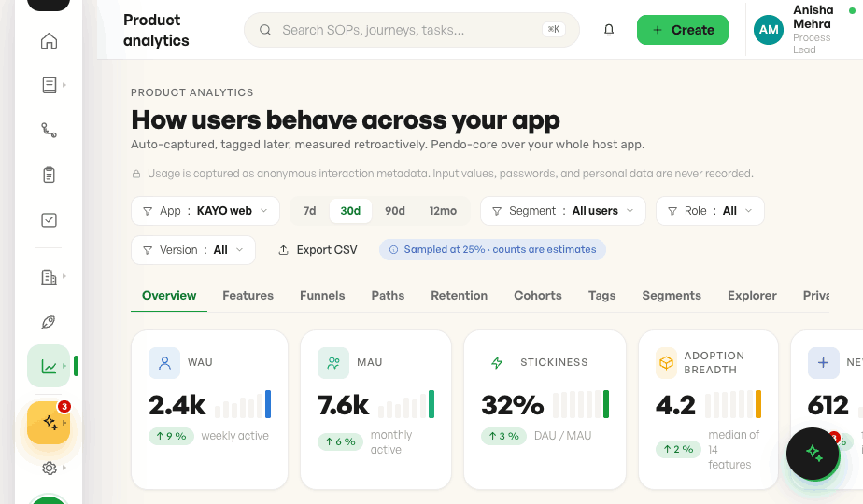Expand the AI sparkle sidebar submenu arrow
This screenshot has width=863, height=504.
pyautogui.click(x=64, y=423)
